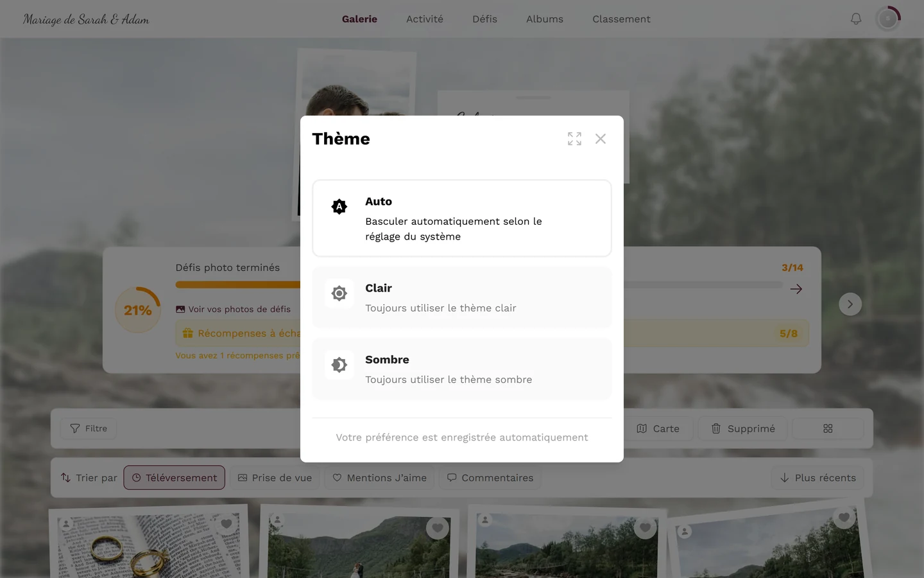Go to the Défis tab
The height and width of the screenshot is (578, 924).
(484, 19)
